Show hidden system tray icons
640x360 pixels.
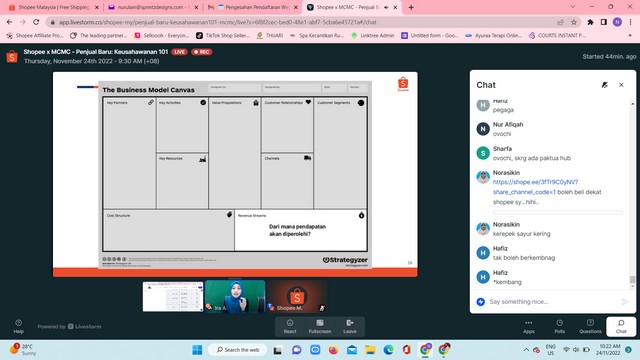pyautogui.click(x=526, y=350)
